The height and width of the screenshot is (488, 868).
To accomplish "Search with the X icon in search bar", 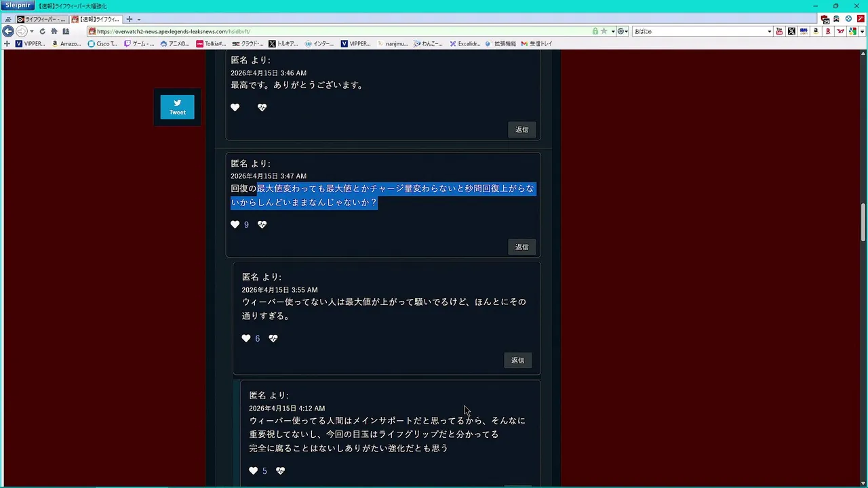I will pos(791,31).
